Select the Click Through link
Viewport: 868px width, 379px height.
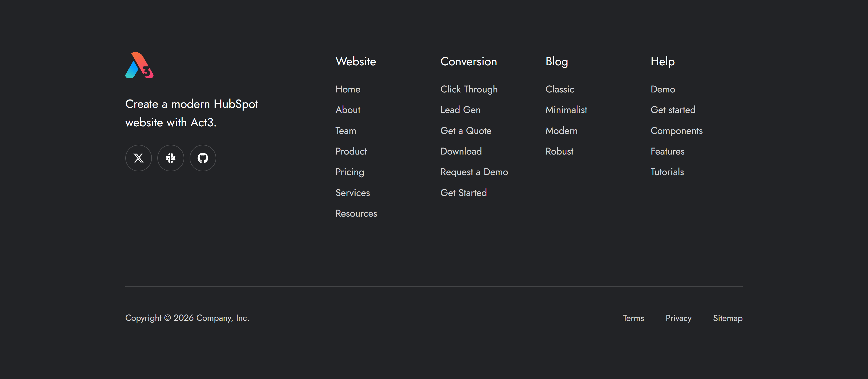coord(469,89)
